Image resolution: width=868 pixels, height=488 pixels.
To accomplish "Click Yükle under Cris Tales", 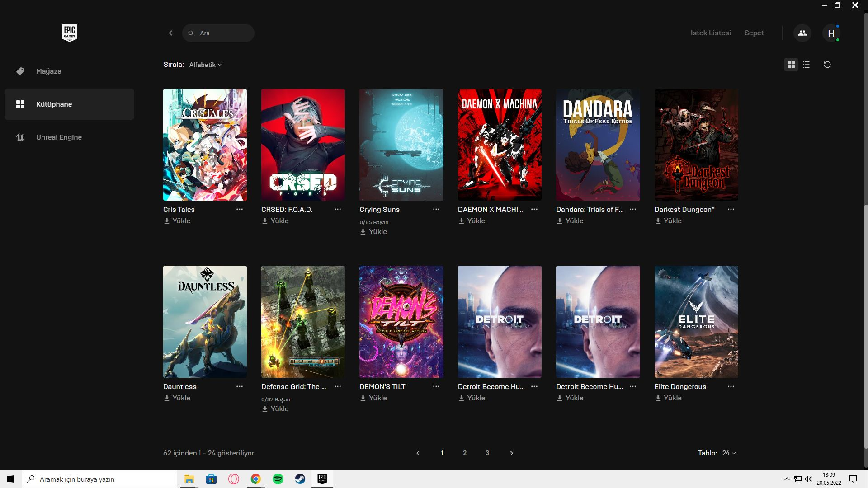I will coord(177,221).
